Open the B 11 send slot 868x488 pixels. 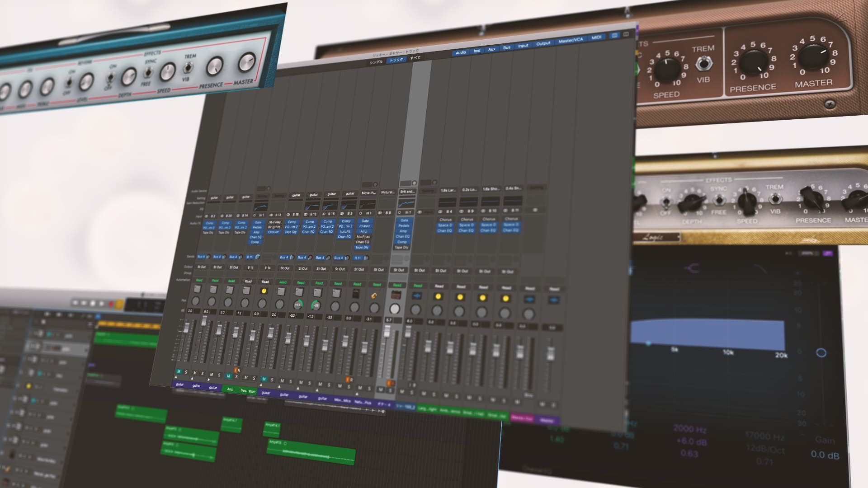point(358,258)
